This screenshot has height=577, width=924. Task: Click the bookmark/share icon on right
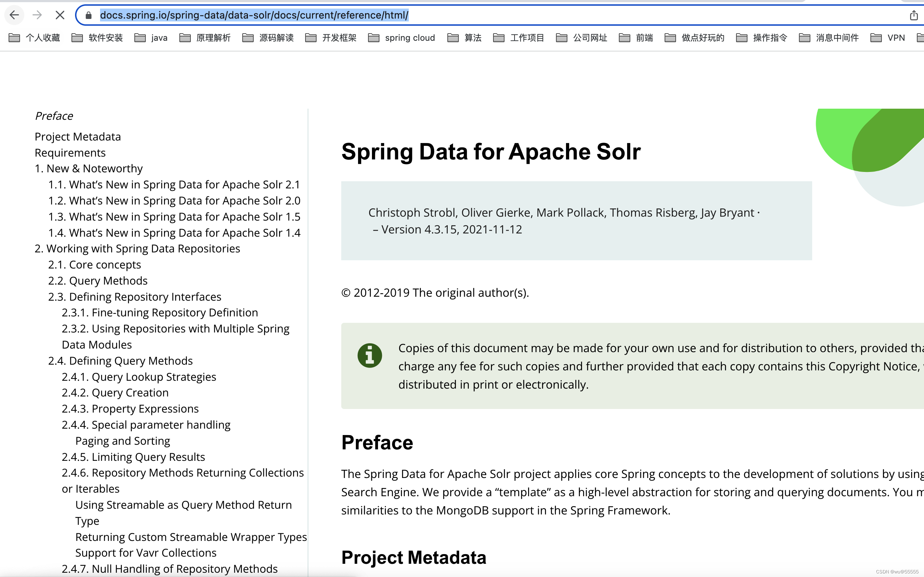click(914, 15)
